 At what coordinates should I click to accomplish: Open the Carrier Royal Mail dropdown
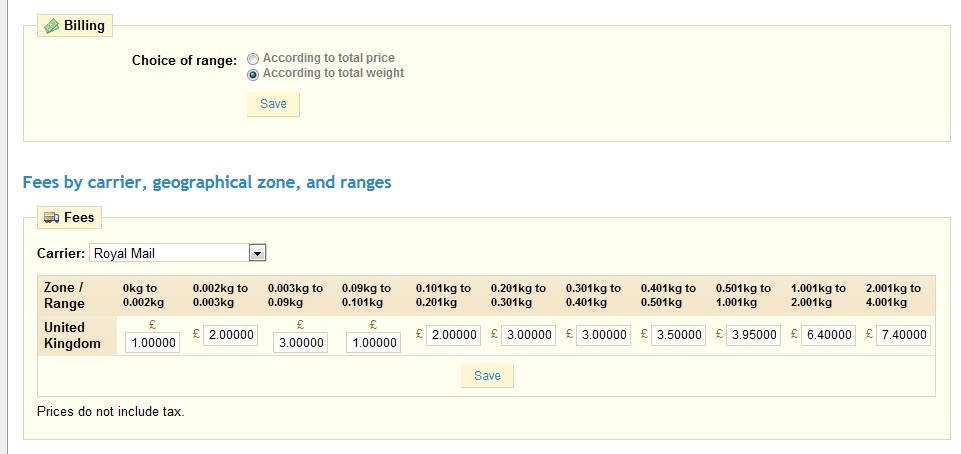[257, 254]
